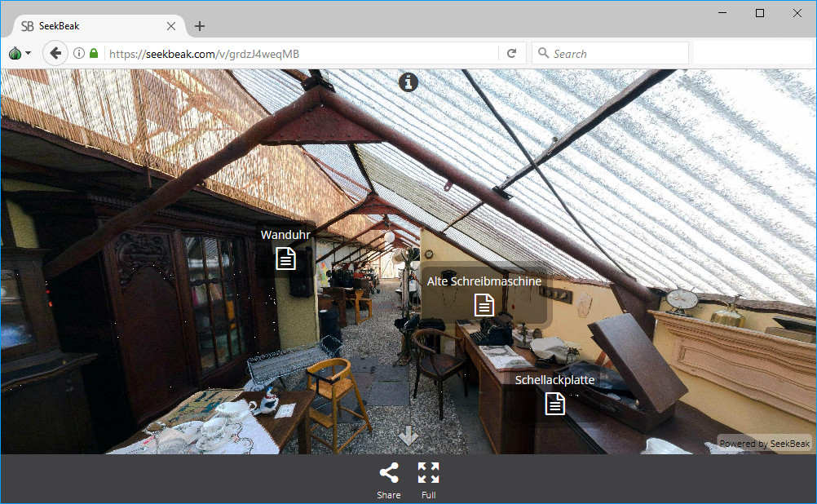Click the green padlock security icon
817x504 pixels.
click(94, 54)
